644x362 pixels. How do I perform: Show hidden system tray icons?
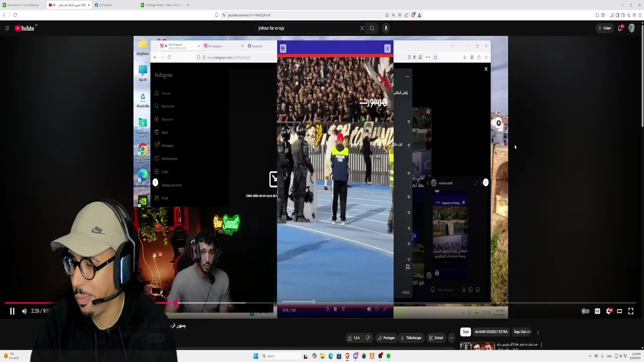590,356
